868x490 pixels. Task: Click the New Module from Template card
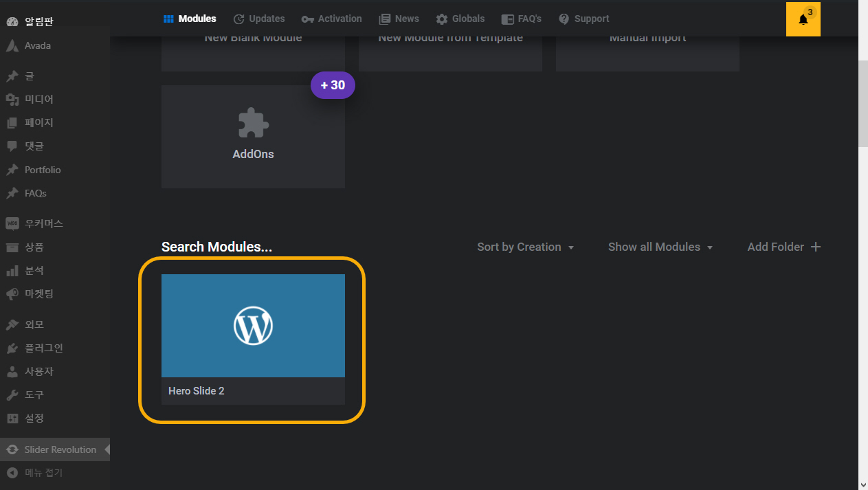click(450, 54)
